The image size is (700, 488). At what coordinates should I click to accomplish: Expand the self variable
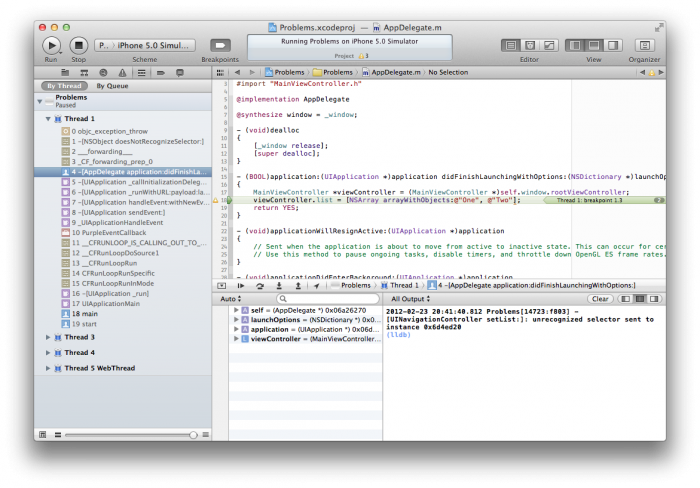click(x=236, y=310)
